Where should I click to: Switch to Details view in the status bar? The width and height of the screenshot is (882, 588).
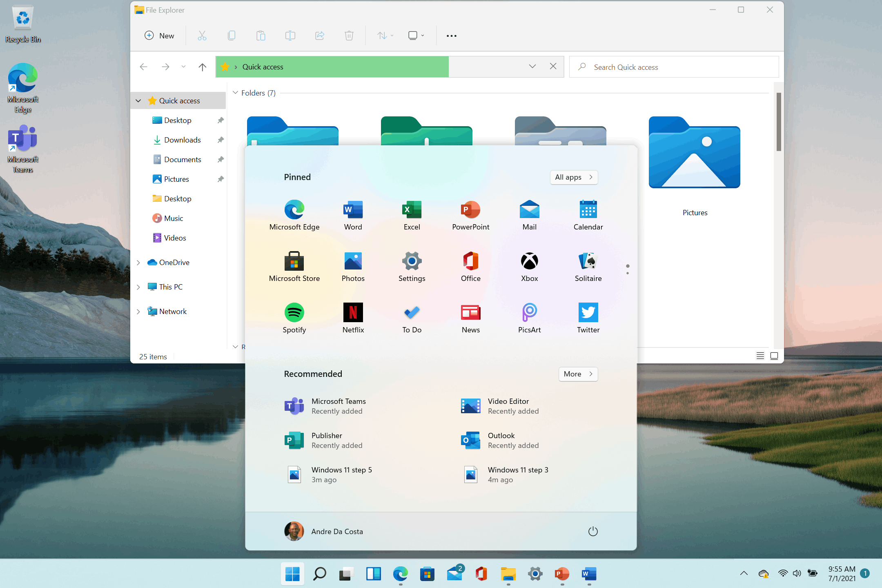[760, 356]
